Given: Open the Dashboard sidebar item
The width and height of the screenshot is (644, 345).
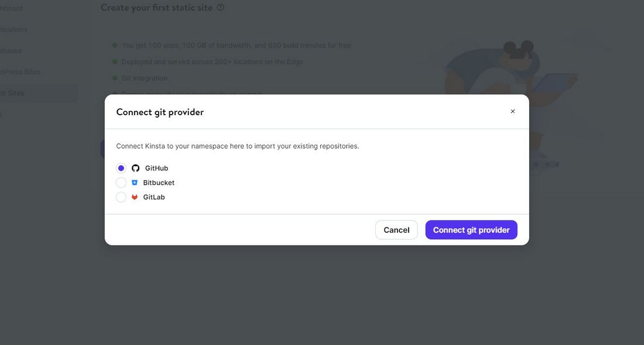Looking at the screenshot, I should point(12,8).
